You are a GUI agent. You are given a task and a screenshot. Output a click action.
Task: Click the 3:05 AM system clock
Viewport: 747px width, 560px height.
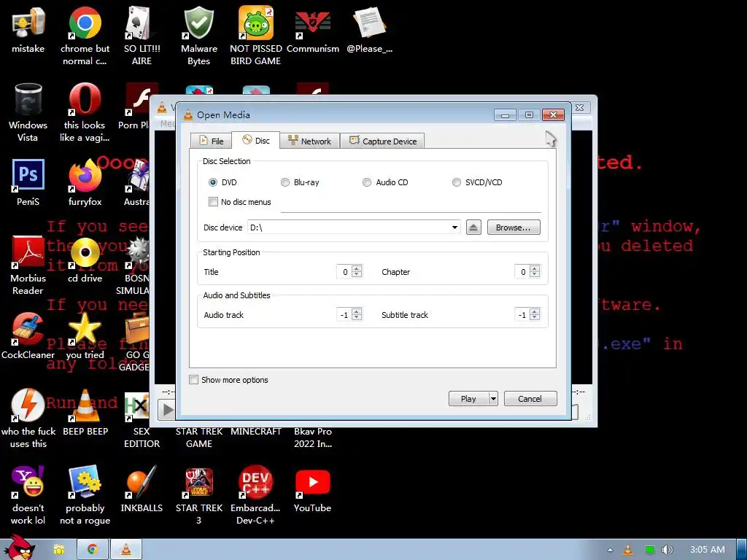(708, 550)
